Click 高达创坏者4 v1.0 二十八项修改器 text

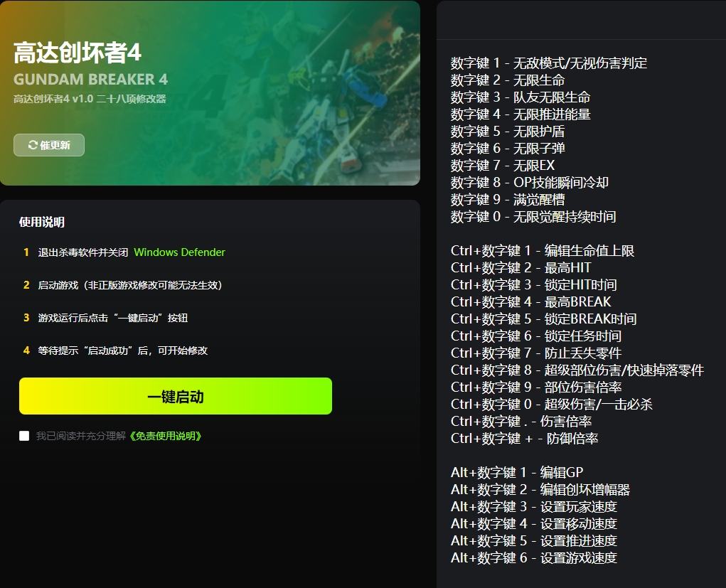tap(90, 99)
